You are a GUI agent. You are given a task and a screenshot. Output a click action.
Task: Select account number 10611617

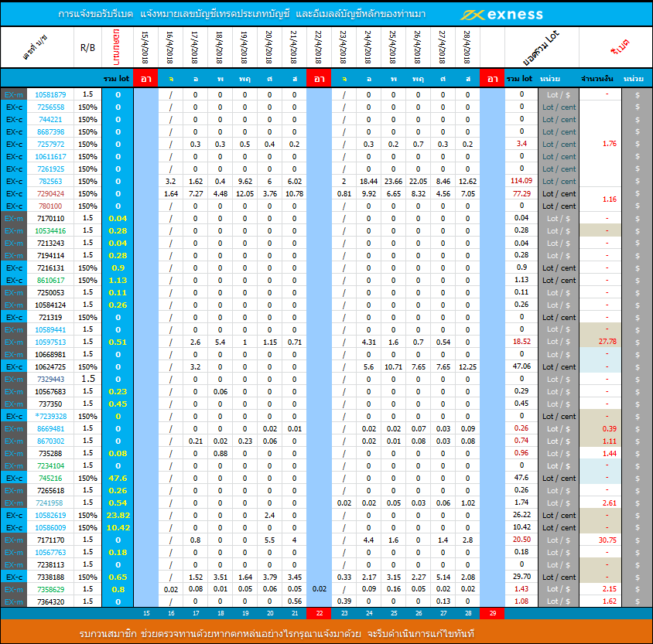(50, 157)
